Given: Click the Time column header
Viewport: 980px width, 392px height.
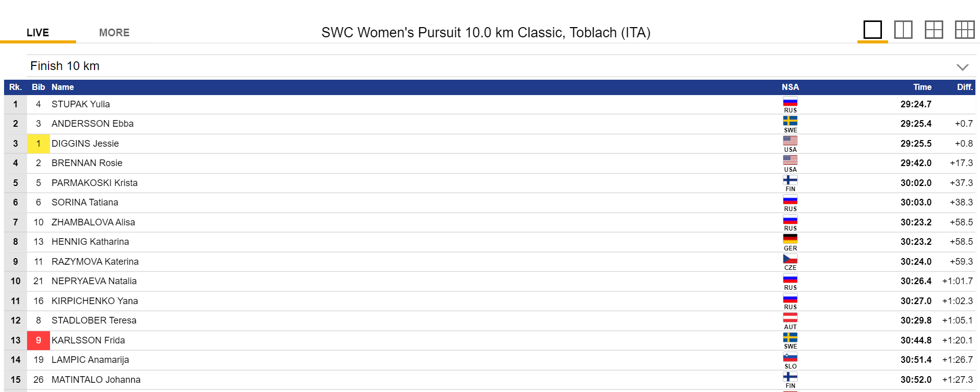Looking at the screenshot, I should (922, 87).
